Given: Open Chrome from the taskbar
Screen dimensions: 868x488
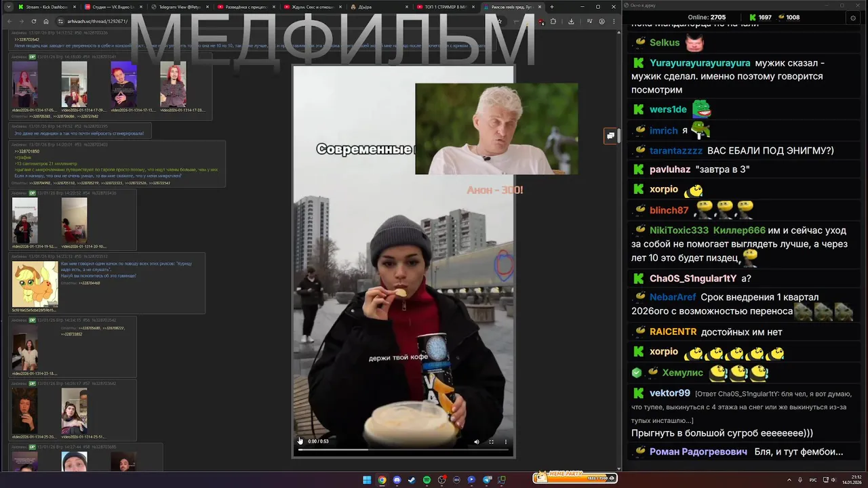Looking at the screenshot, I should tap(382, 480).
